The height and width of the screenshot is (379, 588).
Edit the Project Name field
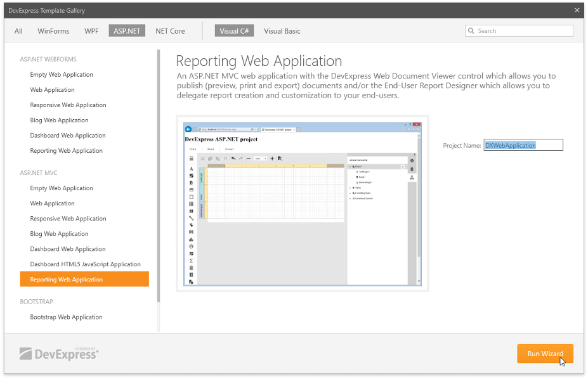click(523, 145)
